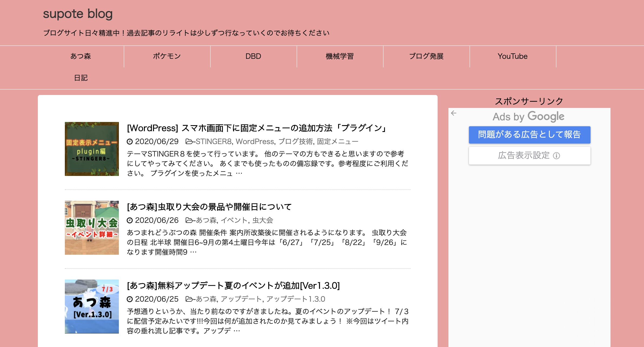Screen dimensions: 644x347
Task: Go to the DBD menu category
Action: 253,56
